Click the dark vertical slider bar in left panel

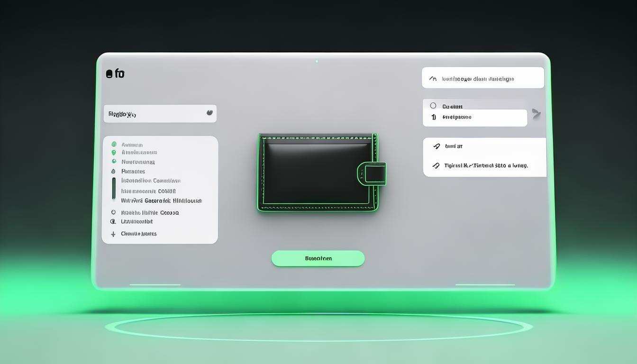coord(114,189)
